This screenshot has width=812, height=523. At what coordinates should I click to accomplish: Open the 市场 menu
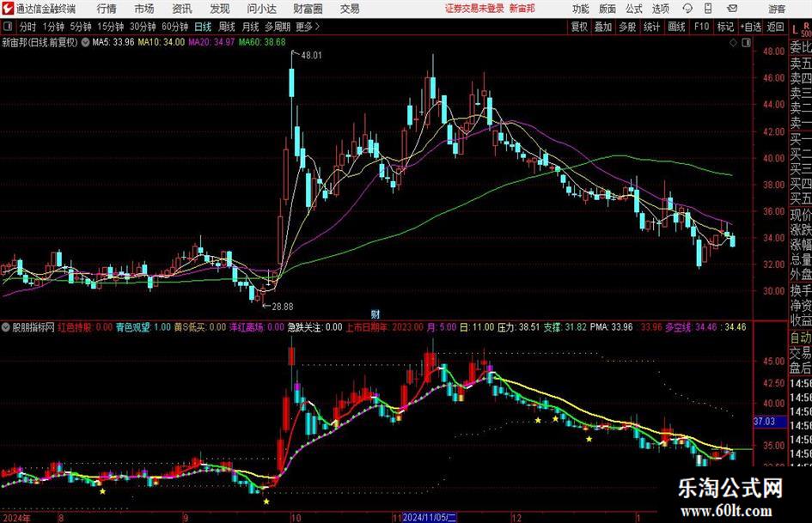click(144, 9)
